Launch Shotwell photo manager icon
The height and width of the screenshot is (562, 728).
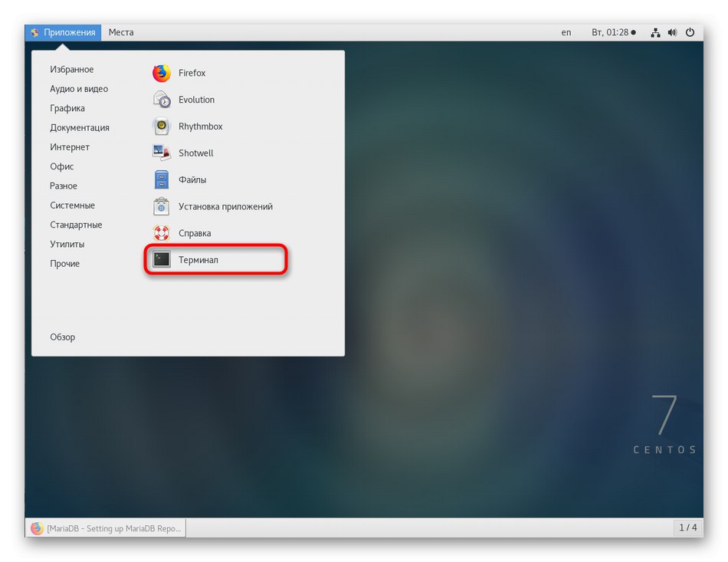[x=162, y=153]
